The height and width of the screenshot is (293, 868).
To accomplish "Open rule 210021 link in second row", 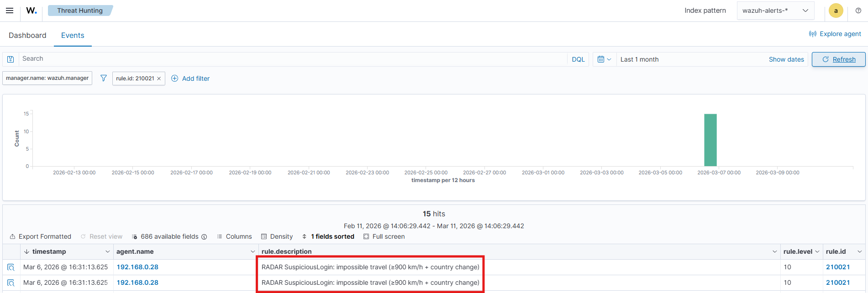I will click(x=838, y=283).
